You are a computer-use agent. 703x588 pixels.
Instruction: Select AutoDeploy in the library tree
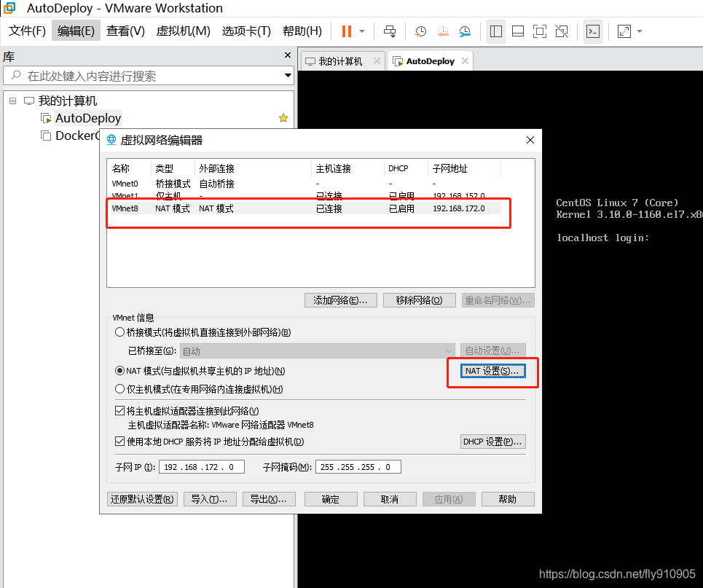pos(88,119)
